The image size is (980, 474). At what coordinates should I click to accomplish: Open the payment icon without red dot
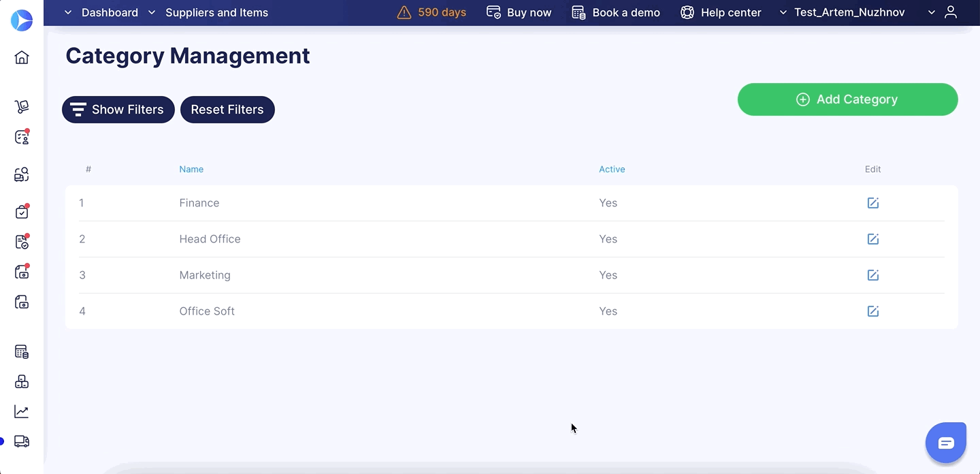coord(22,302)
